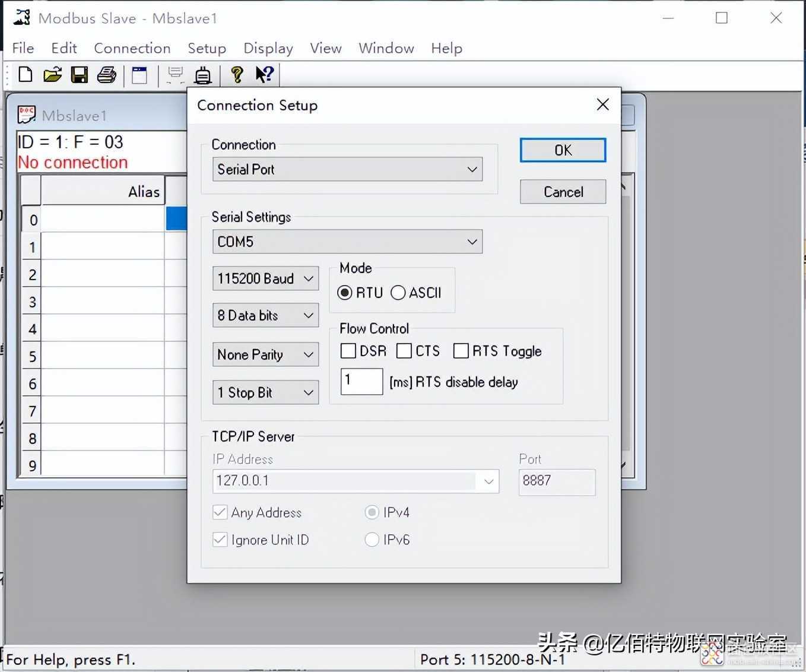Select row 6 header in Mbslave1 table
This screenshot has height=672, width=806.
click(31, 383)
